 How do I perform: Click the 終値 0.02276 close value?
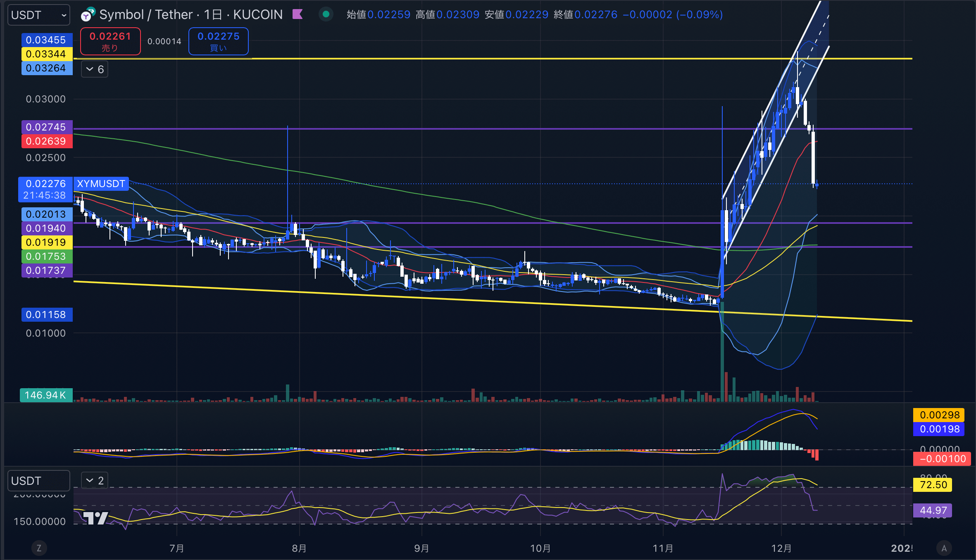[586, 14]
